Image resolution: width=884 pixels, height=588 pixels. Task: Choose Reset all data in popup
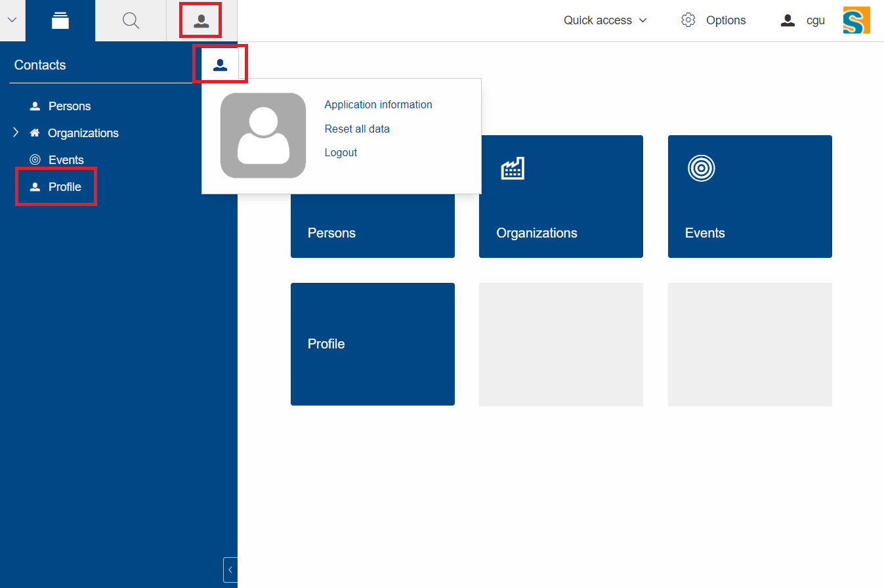(357, 129)
